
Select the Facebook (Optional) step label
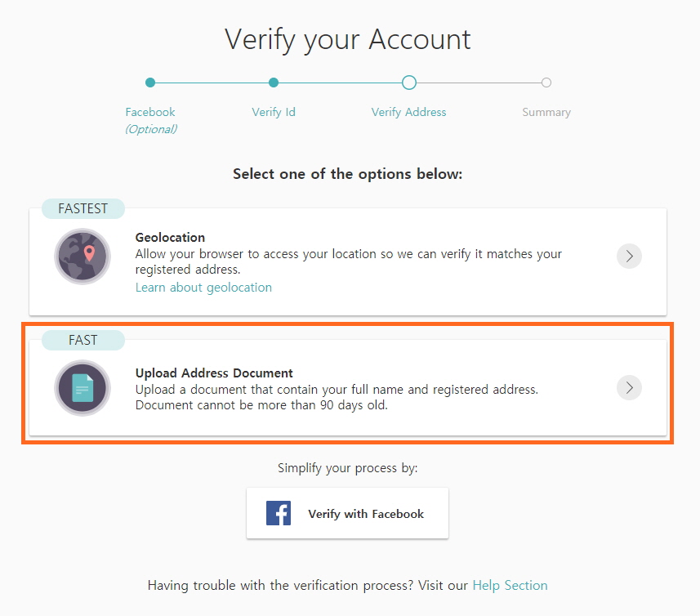coord(150,120)
